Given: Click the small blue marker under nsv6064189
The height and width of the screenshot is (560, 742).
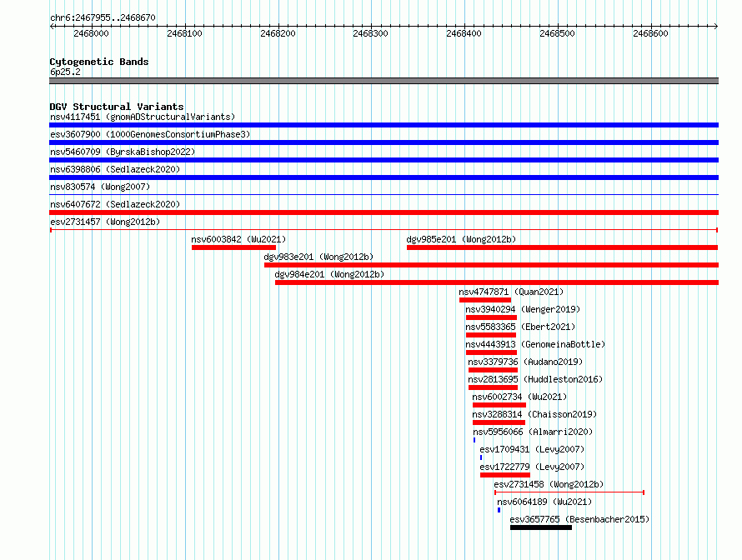Looking at the screenshot, I should (x=499, y=510).
